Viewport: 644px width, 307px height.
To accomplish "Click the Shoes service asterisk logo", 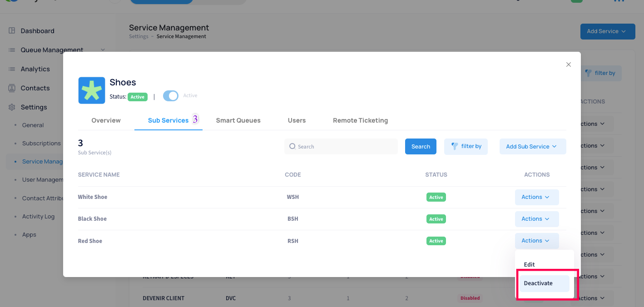I will coord(92,90).
